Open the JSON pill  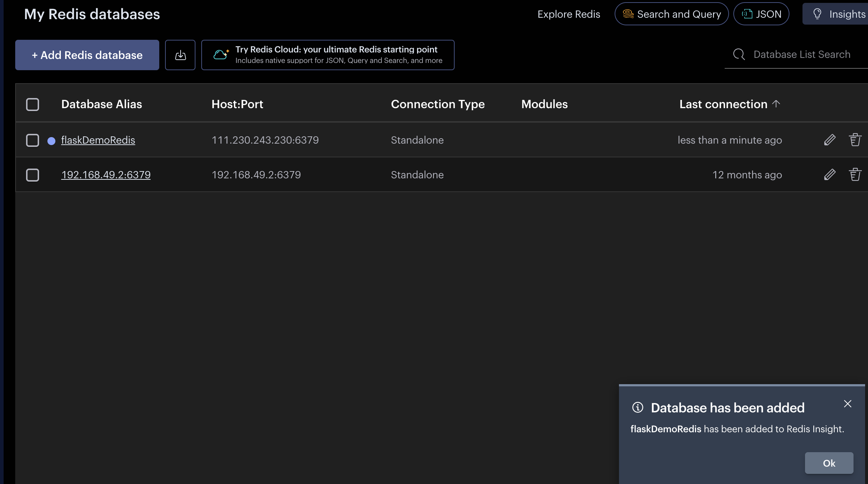click(x=761, y=14)
